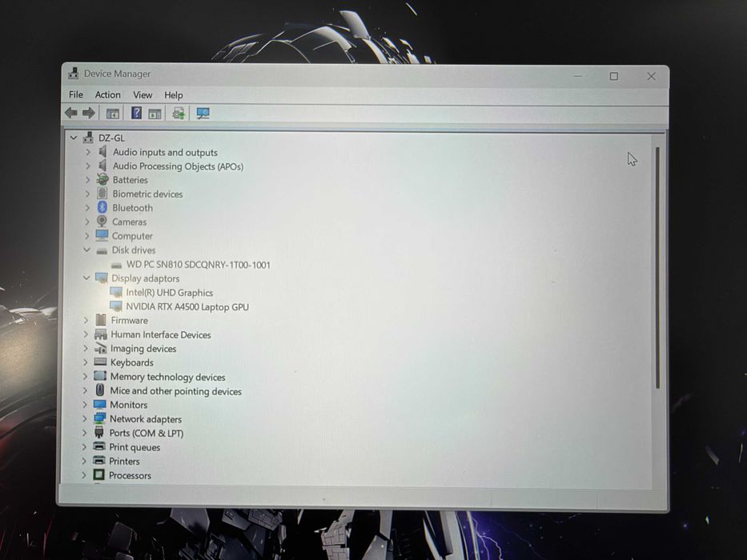Select the Human Interface Devices label
Viewport: 747px width, 560px height.
[x=161, y=334]
